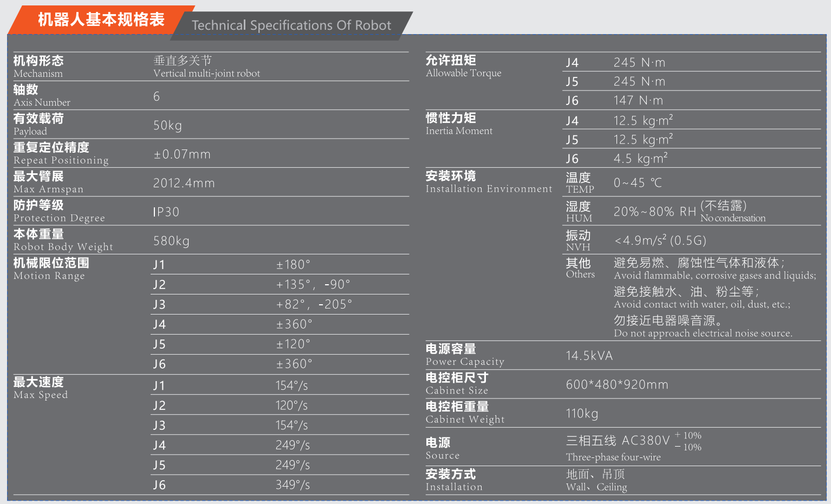
Task: Click the J1 max speed 154°/s
Action: pyautogui.click(x=291, y=385)
